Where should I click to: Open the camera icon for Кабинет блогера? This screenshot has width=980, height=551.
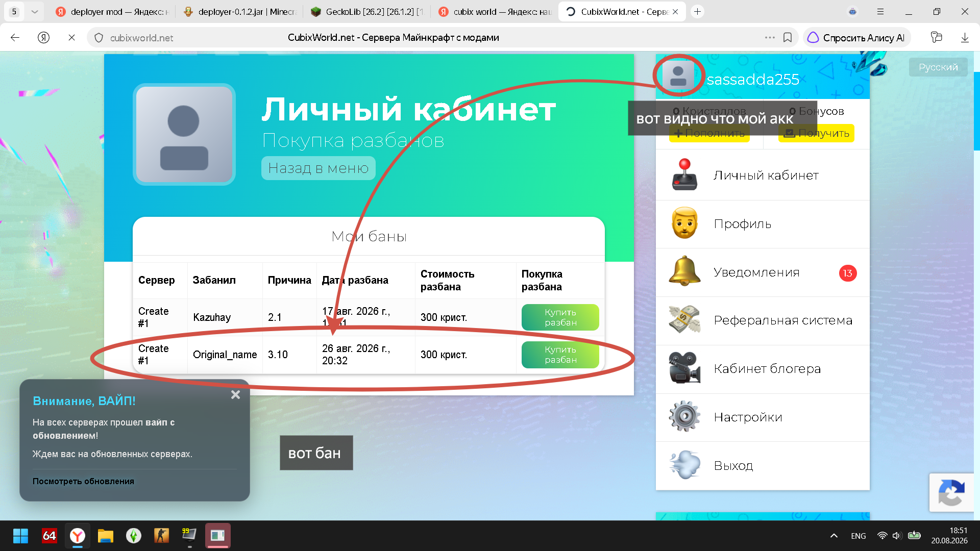click(684, 368)
